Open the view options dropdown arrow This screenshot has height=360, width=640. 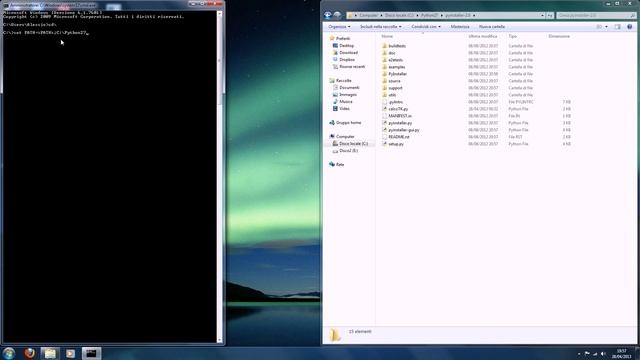(606, 27)
